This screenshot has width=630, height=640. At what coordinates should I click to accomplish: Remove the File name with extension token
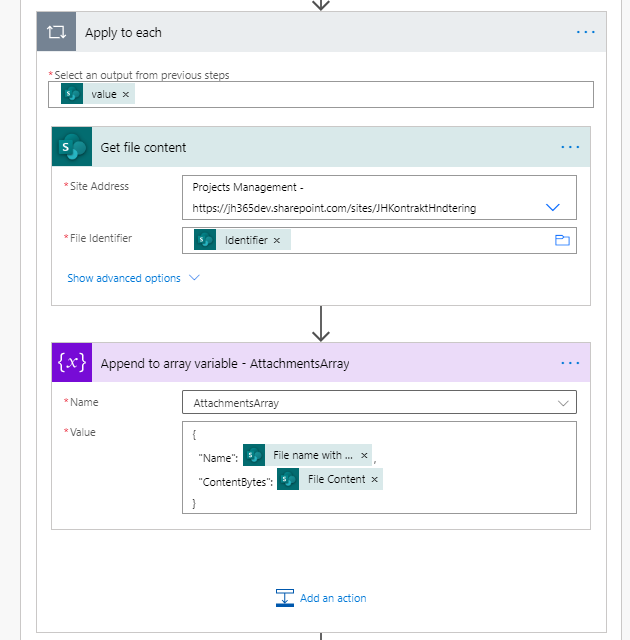pos(364,456)
